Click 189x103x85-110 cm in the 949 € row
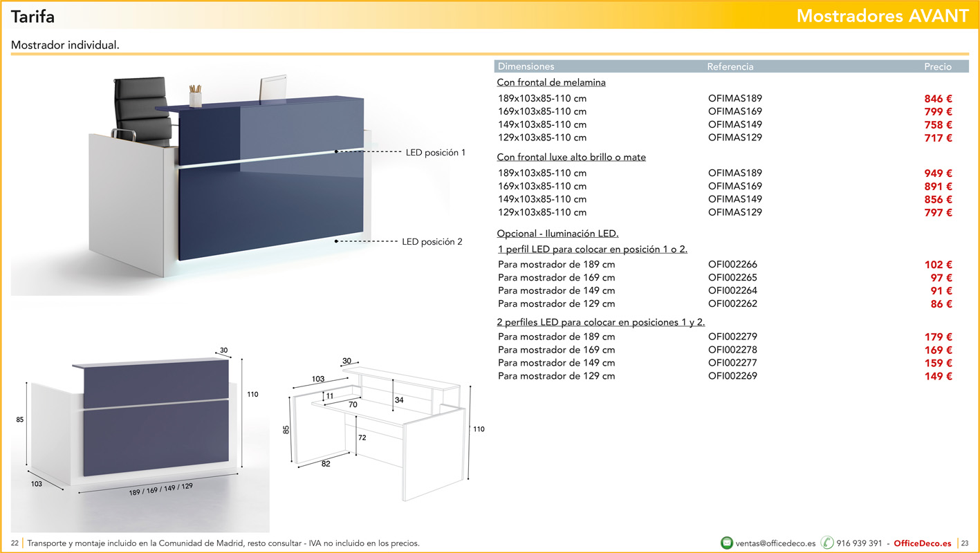This screenshot has height=553, width=980. point(542,173)
